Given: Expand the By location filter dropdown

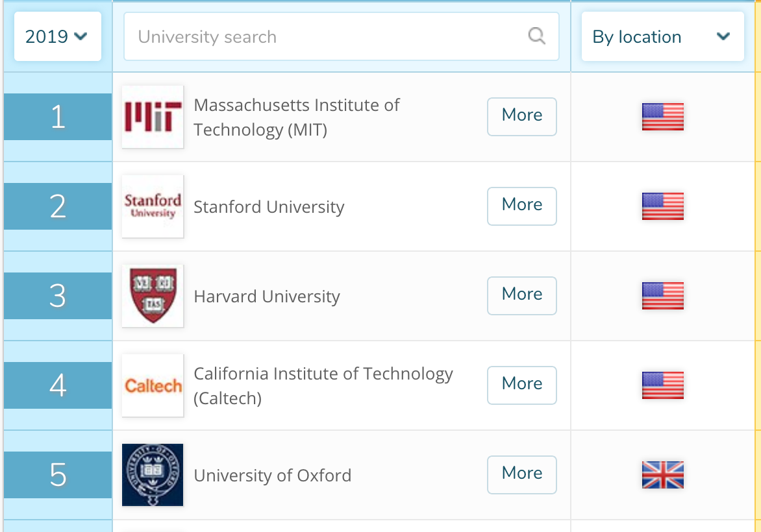Looking at the screenshot, I should pyautogui.click(x=662, y=36).
